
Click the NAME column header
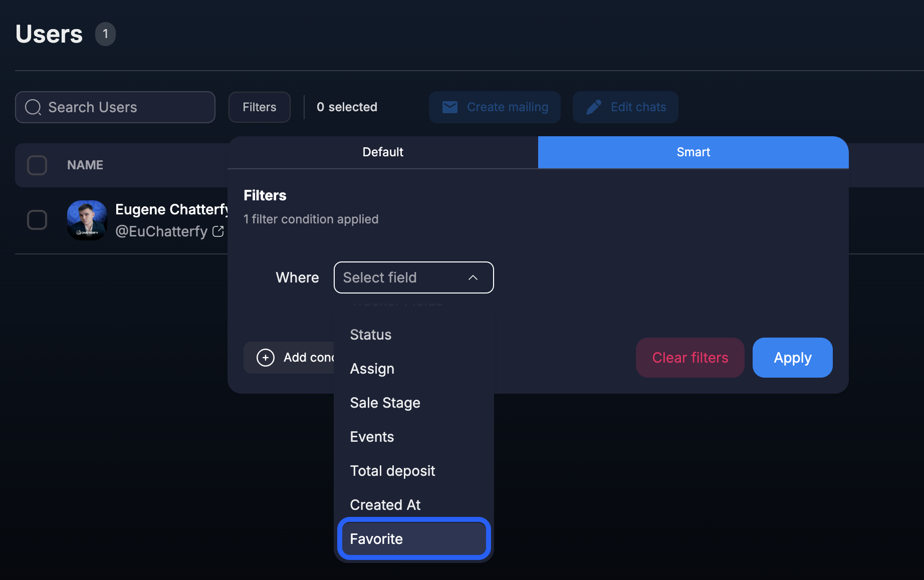tap(85, 165)
